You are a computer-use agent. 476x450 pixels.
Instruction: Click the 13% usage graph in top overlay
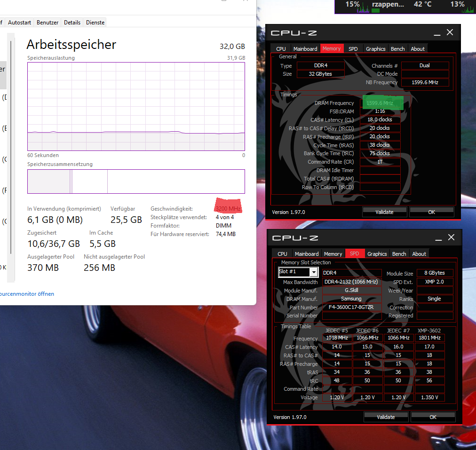click(x=468, y=9)
